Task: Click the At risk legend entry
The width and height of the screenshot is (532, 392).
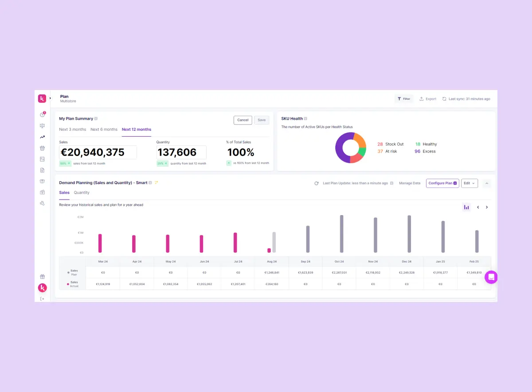Action: pyautogui.click(x=387, y=151)
